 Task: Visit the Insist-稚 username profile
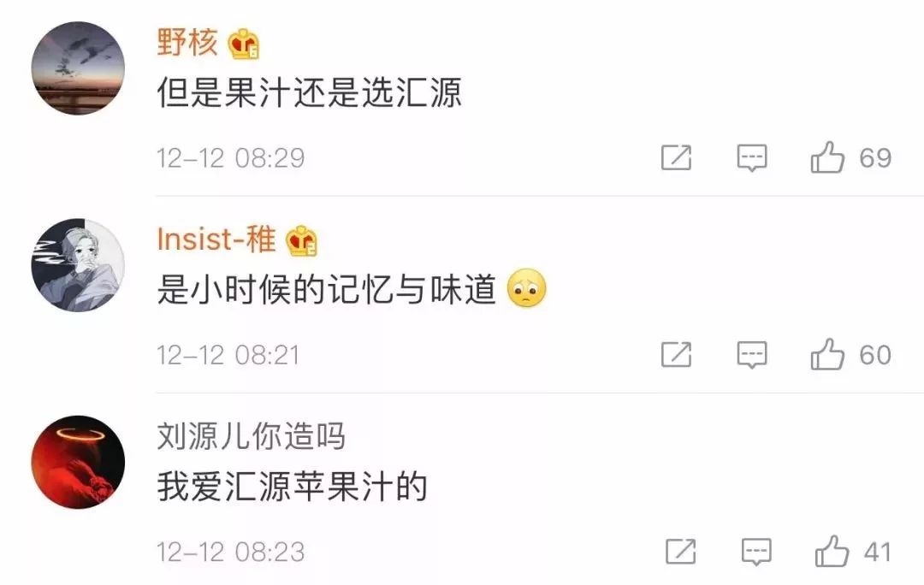pos(216,239)
